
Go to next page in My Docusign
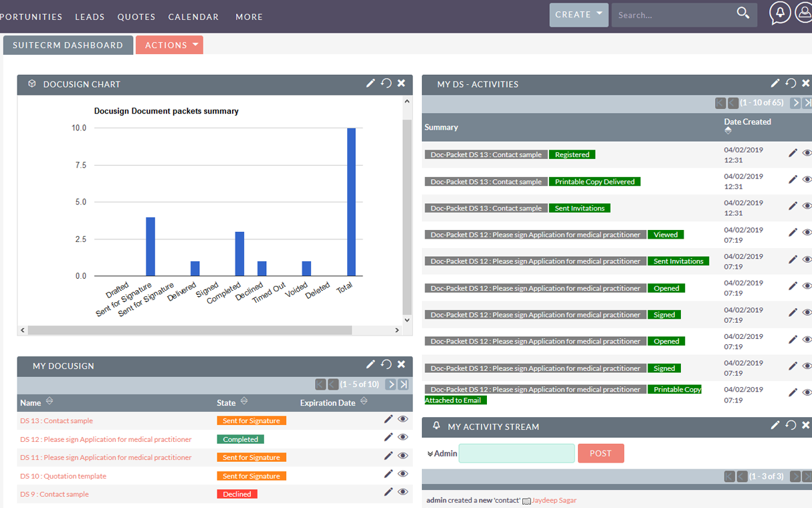(391, 384)
